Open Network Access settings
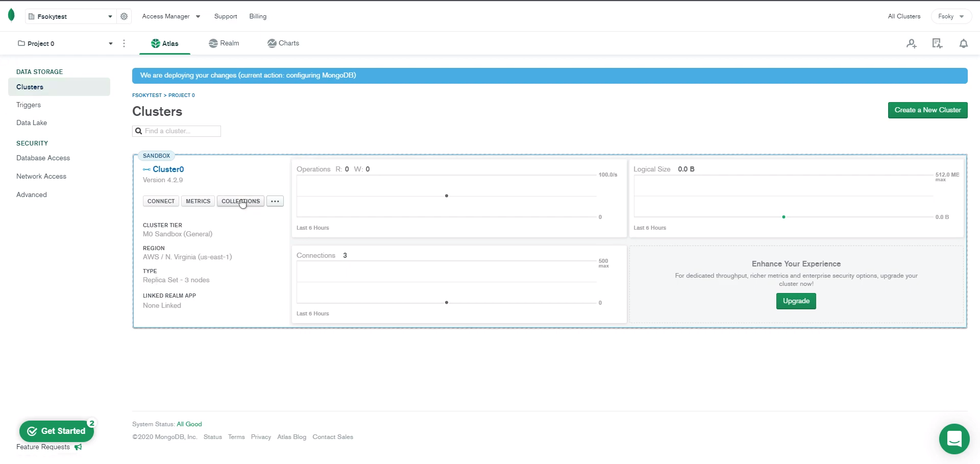 (x=41, y=177)
